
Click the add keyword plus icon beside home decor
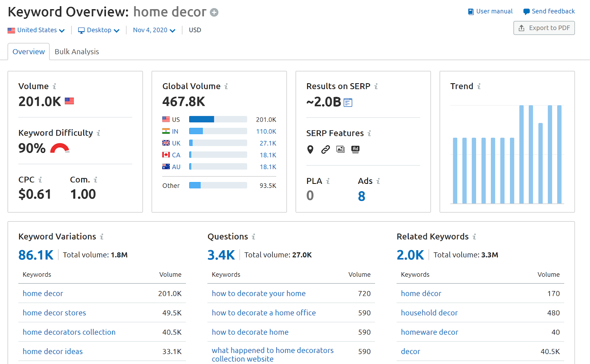tap(214, 12)
